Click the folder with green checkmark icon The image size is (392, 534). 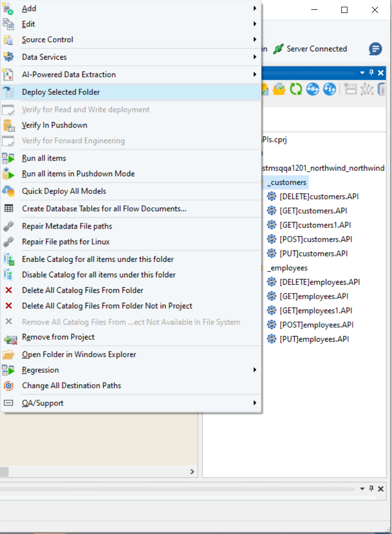click(280, 89)
